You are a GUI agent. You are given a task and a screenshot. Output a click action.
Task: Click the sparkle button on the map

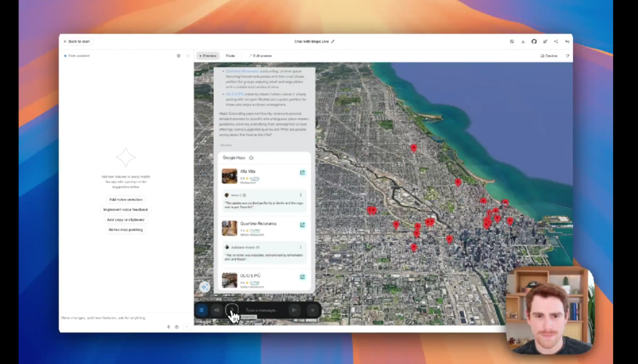click(x=204, y=287)
